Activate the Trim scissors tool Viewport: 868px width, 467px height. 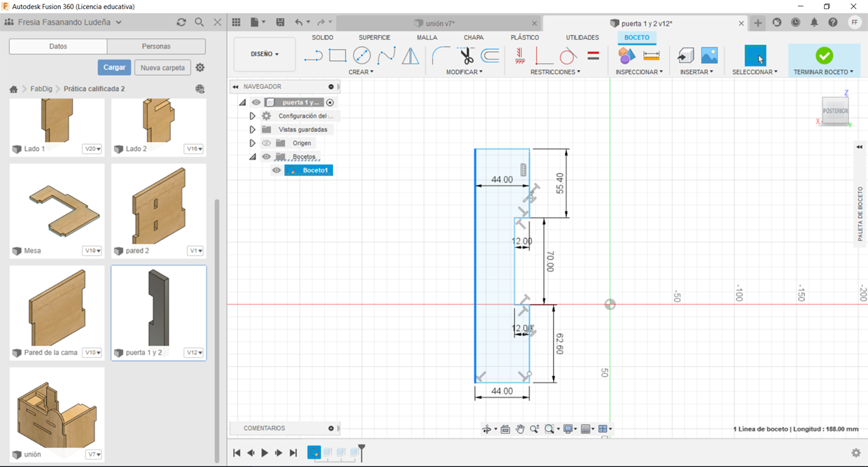(466, 56)
